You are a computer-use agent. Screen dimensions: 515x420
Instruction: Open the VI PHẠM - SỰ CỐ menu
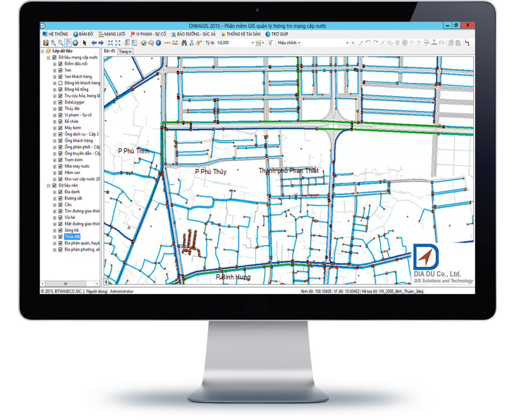(x=148, y=34)
